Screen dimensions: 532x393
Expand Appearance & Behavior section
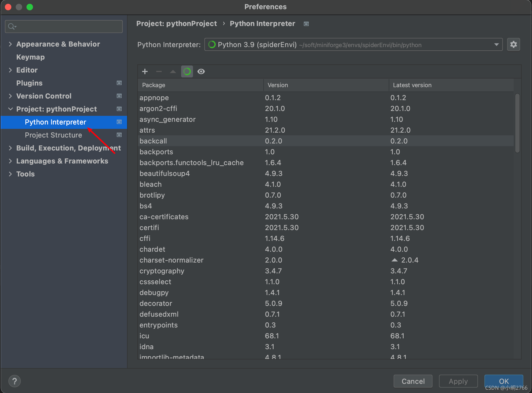(x=10, y=44)
